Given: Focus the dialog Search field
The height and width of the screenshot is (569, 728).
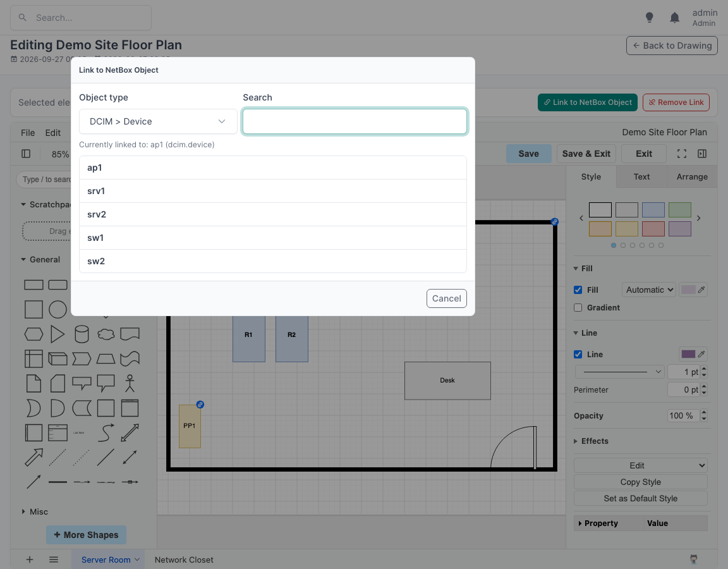Looking at the screenshot, I should [355, 121].
